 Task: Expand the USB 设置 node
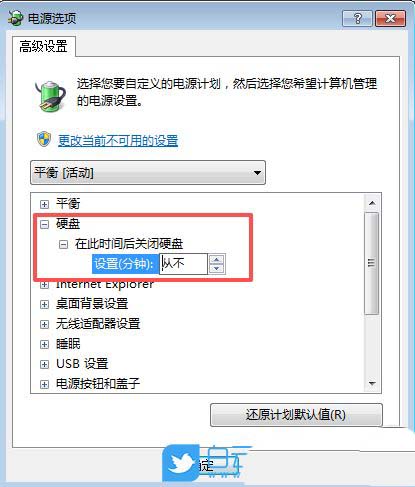44,364
